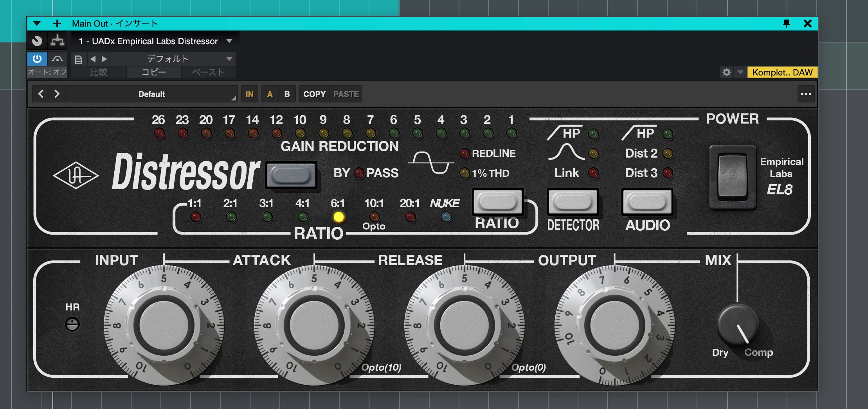Click the コピー copy button

153,72
